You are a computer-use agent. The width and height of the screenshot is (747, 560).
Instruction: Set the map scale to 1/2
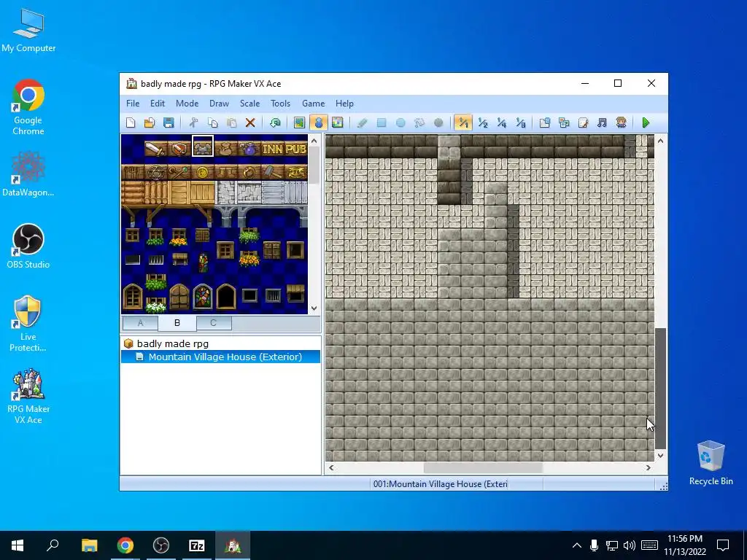(x=483, y=122)
